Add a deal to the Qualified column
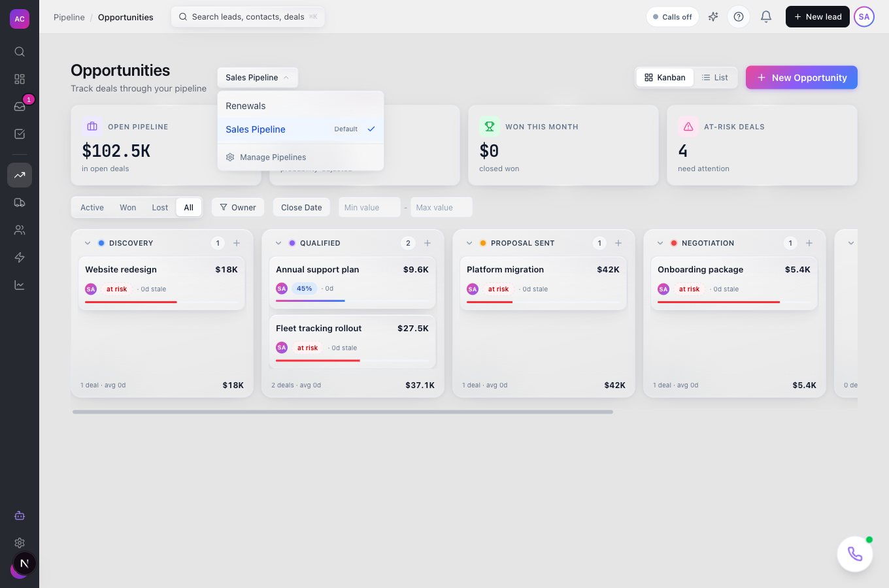889x588 pixels. click(x=428, y=243)
